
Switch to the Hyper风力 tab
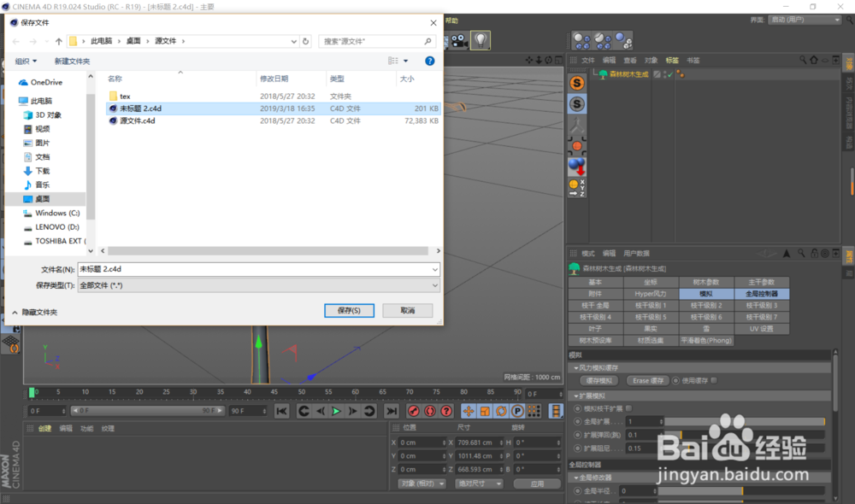(x=651, y=294)
